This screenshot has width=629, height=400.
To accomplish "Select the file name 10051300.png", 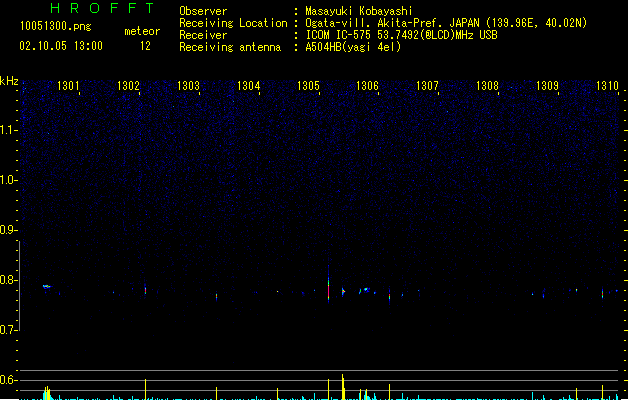I will 56,26.
